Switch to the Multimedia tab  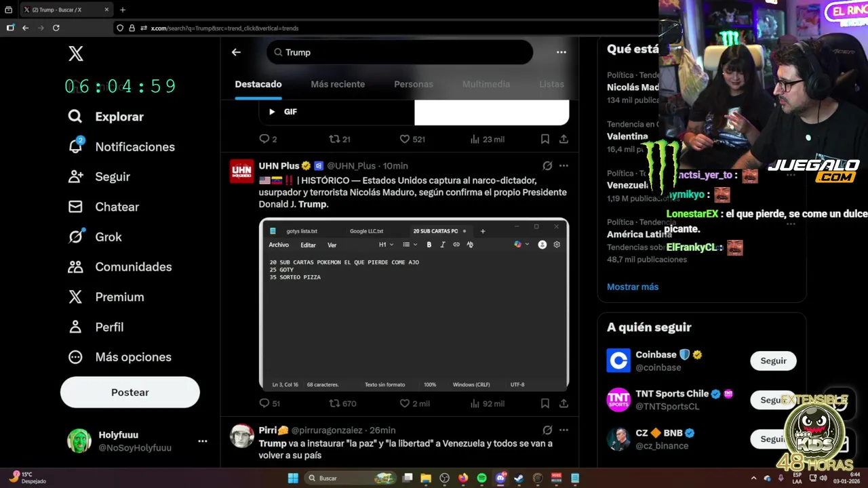point(486,84)
